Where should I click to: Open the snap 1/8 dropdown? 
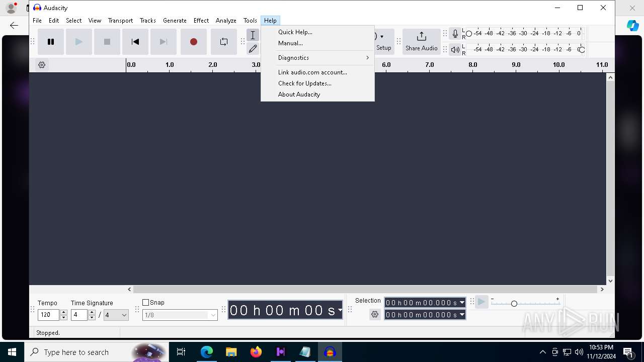(x=180, y=315)
